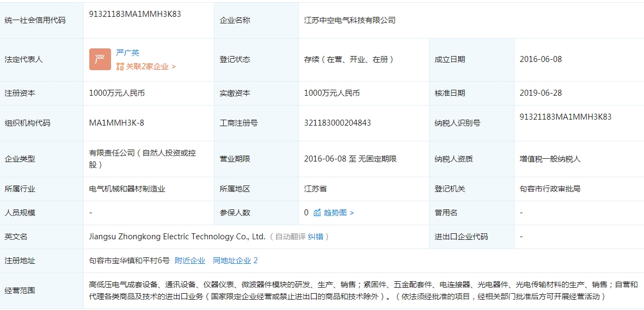Click approval date 2019-06-28
Screen dimensions: 644x310
pos(541,93)
